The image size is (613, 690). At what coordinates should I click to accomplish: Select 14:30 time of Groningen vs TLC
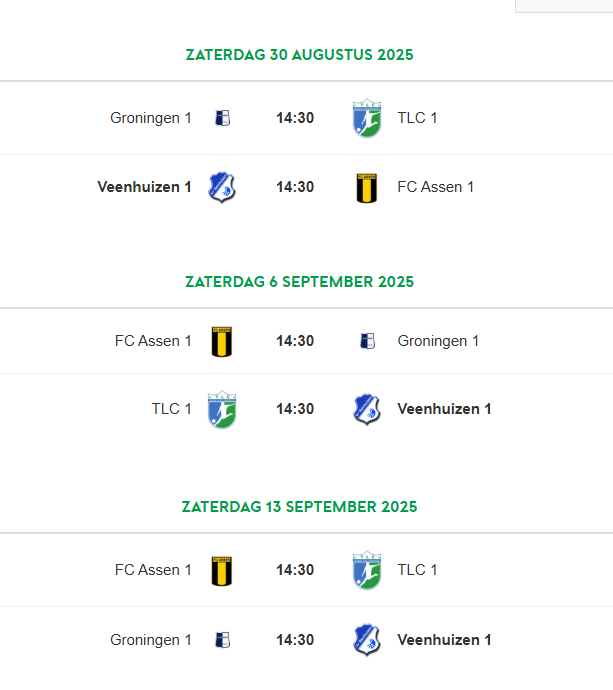pos(295,118)
